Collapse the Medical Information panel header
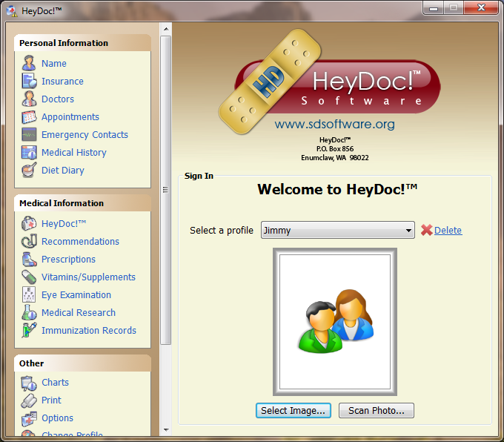The width and height of the screenshot is (504, 442). (82, 203)
